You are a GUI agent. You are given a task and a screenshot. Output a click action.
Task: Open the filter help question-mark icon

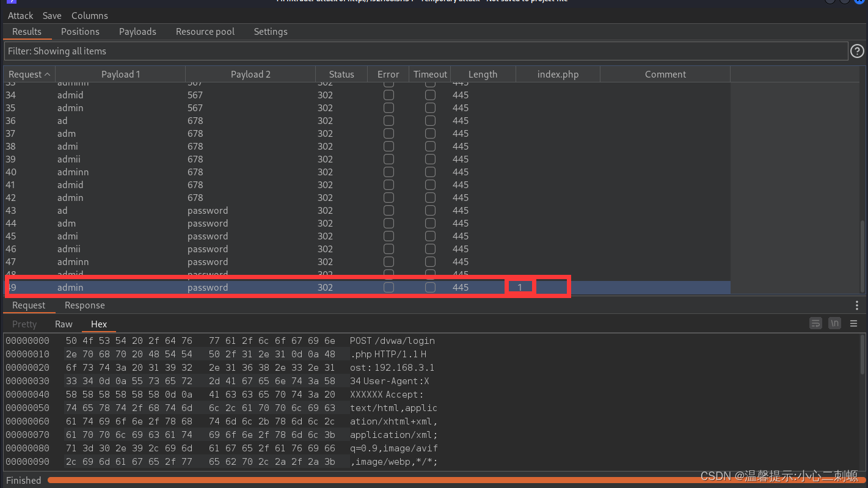click(857, 51)
